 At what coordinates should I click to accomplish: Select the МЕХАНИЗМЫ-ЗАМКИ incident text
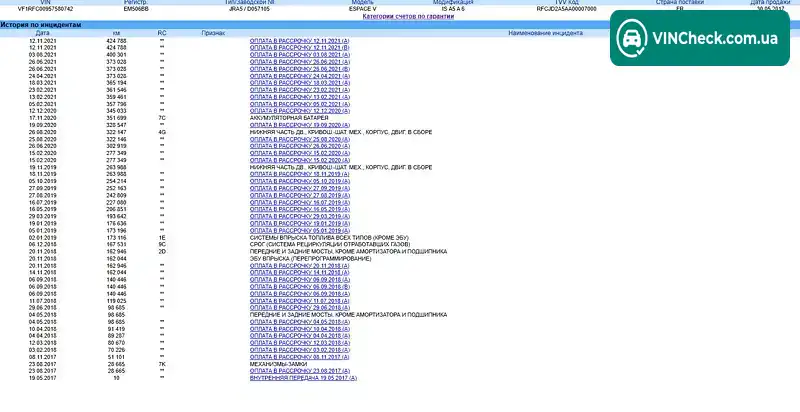(279, 364)
